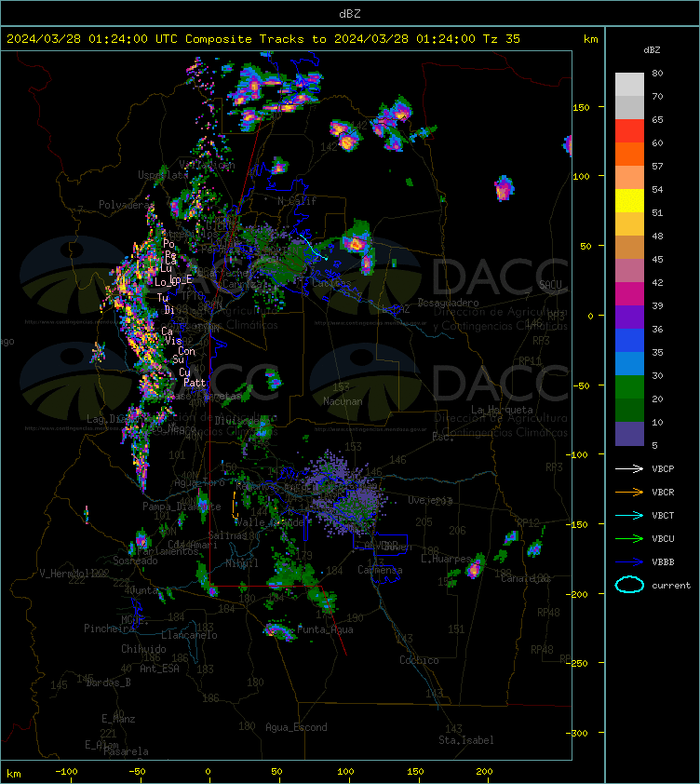Select the red 60-65 dBZ color swatch
Screen dimensions: 700x784
click(629, 131)
